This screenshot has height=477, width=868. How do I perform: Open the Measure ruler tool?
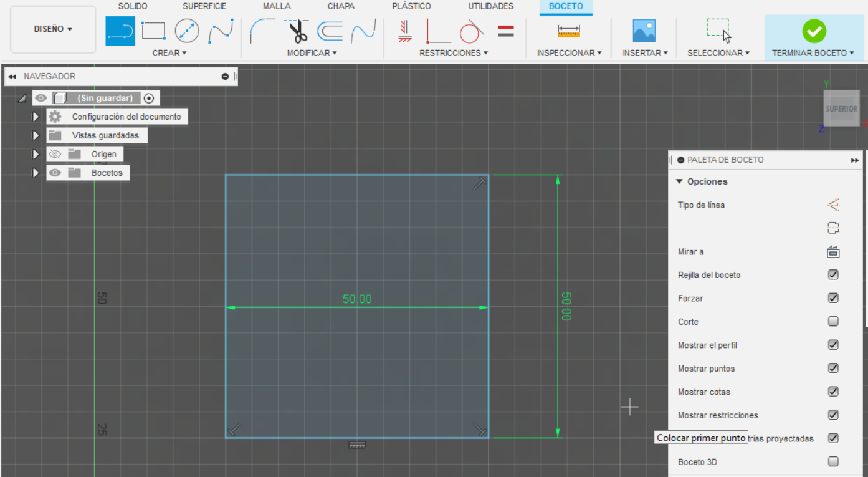point(569,31)
